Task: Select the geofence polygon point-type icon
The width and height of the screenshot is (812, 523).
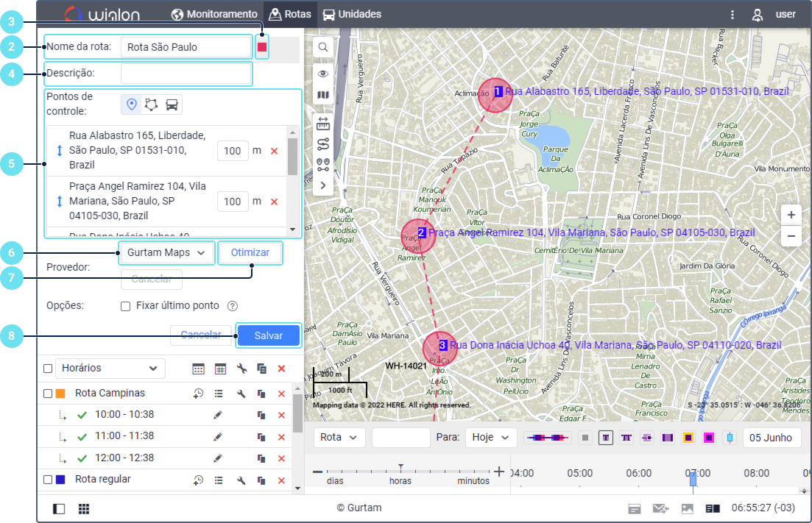Action: tap(152, 104)
